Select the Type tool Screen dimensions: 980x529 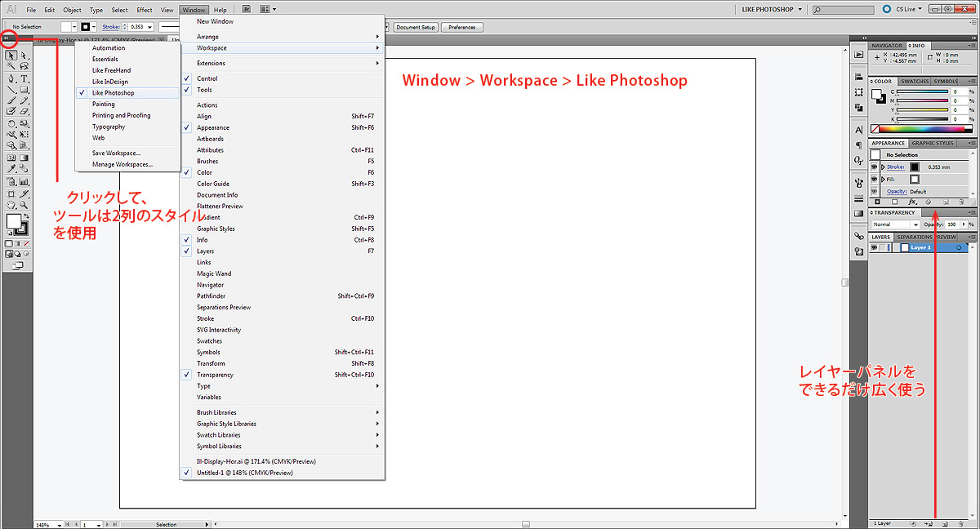[24, 78]
